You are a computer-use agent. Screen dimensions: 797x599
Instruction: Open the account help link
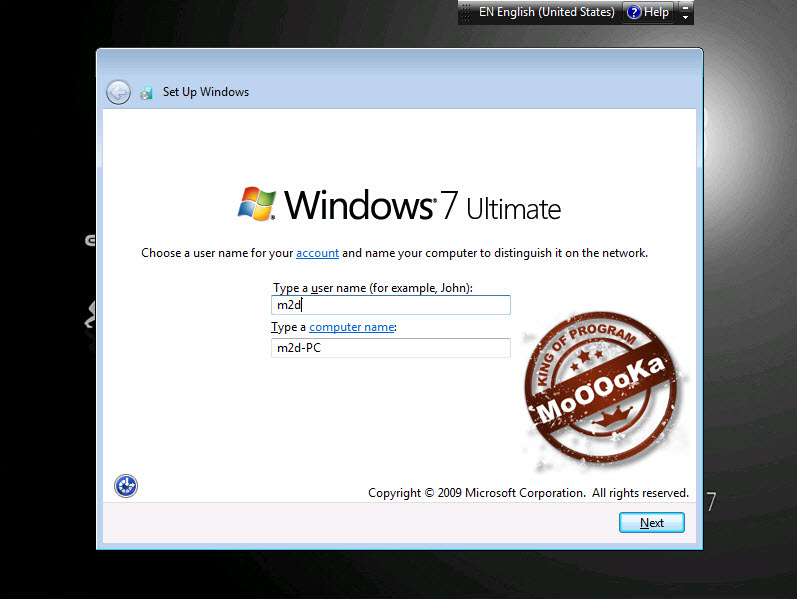click(x=317, y=253)
